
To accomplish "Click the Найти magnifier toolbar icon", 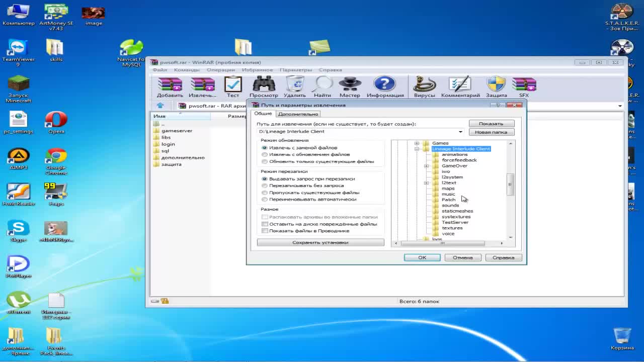I will [323, 86].
